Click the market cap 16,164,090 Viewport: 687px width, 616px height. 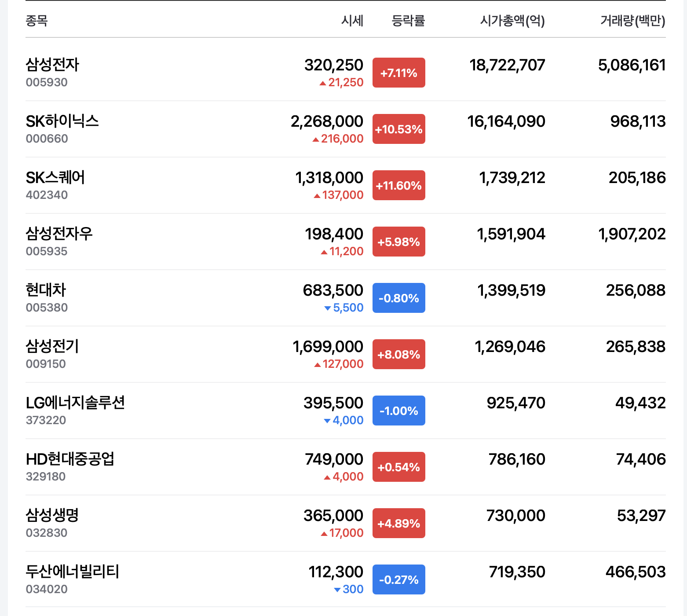click(x=506, y=121)
